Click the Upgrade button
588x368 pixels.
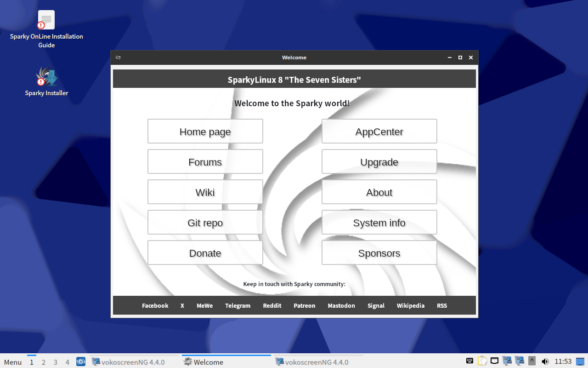(379, 162)
